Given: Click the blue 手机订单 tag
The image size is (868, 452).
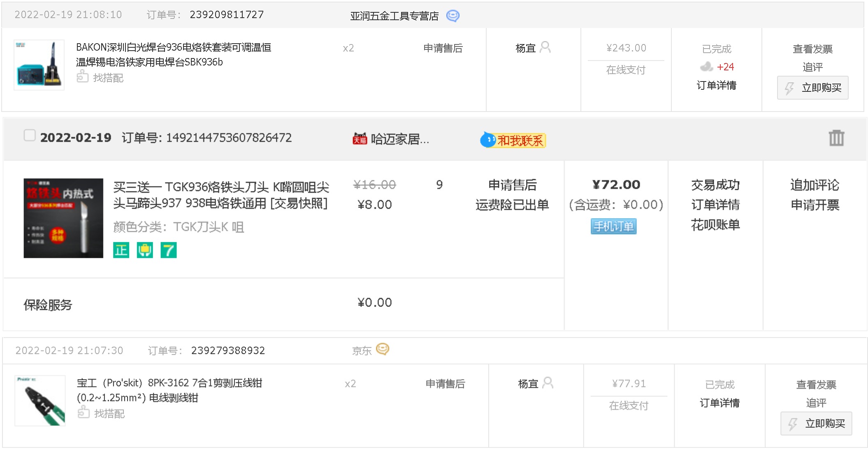Looking at the screenshot, I should pos(613,226).
